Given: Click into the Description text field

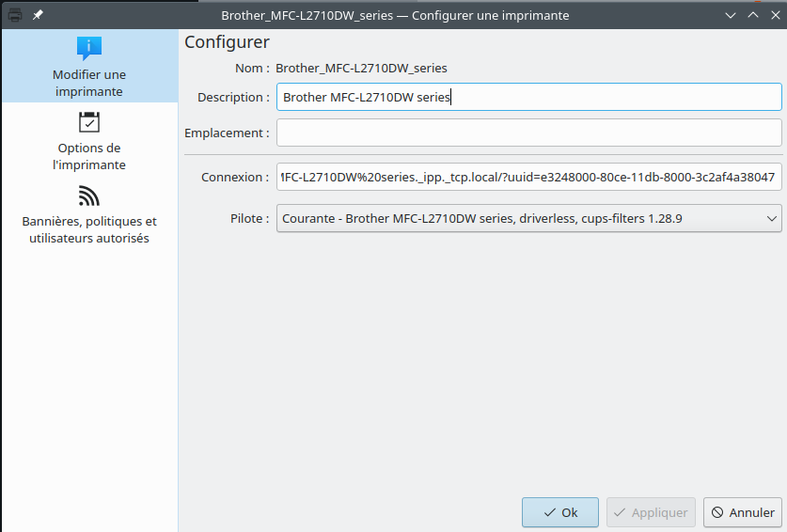Looking at the screenshot, I should click(529, 97).
